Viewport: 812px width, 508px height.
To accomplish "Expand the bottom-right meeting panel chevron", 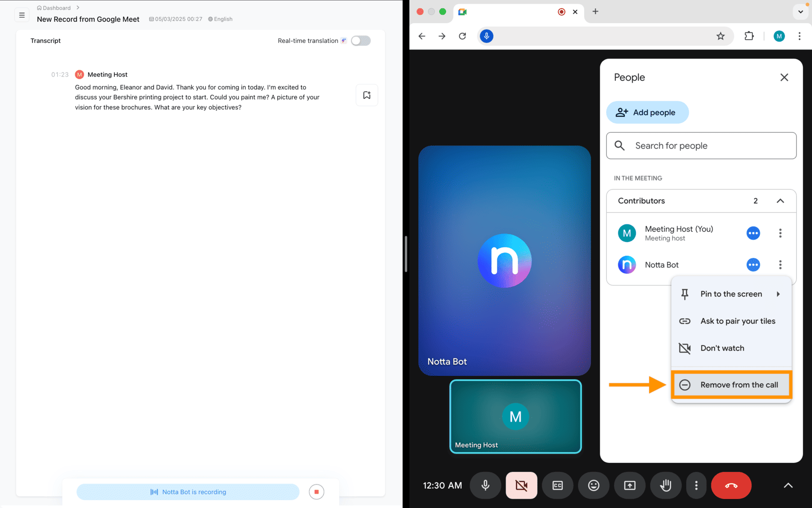I will click(x=788, y=485).
